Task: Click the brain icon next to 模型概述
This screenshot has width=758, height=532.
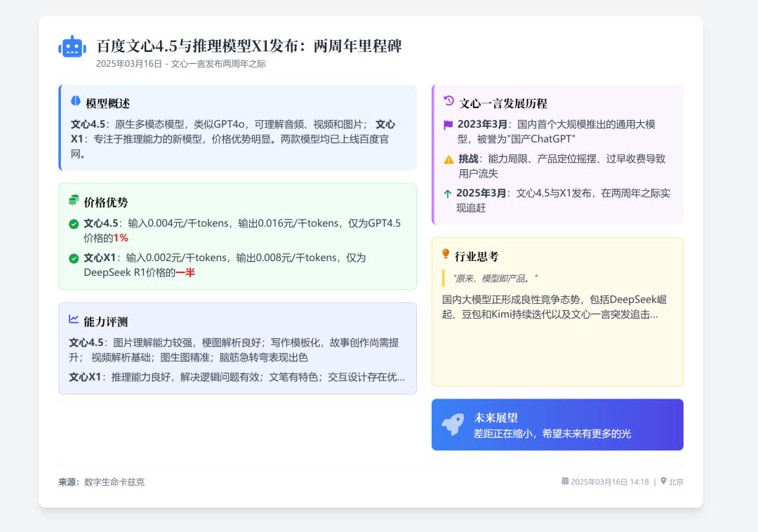Action: pyautogui.click(x=76, y=101)
